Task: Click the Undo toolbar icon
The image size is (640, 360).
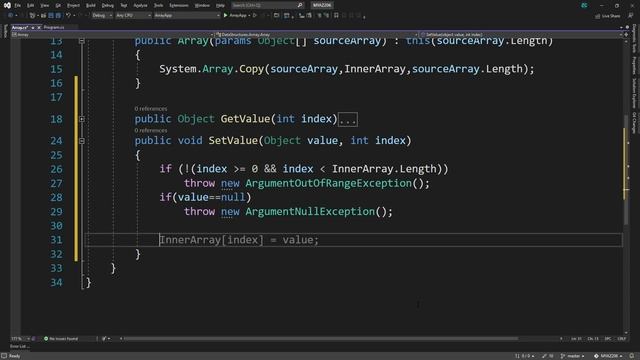Action: point(68,16)
